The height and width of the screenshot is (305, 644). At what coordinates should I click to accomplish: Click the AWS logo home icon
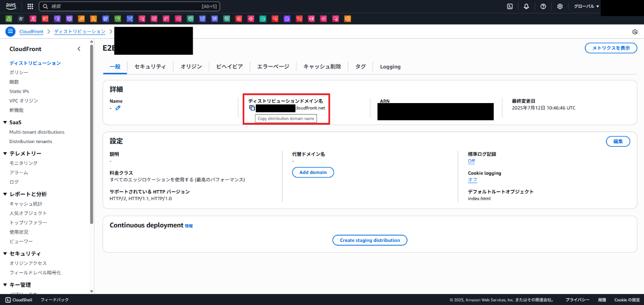11,6
